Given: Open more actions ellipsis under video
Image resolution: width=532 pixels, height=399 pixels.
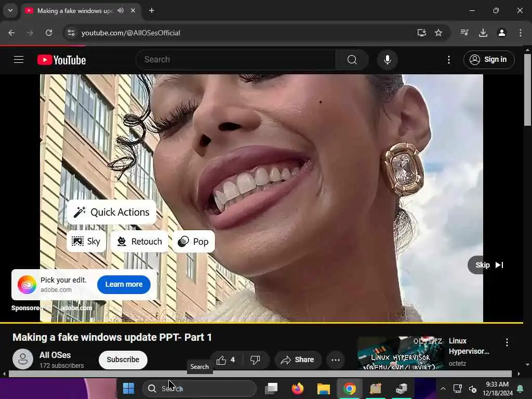Looking at the screenshot, I should (x=335, y=360).
